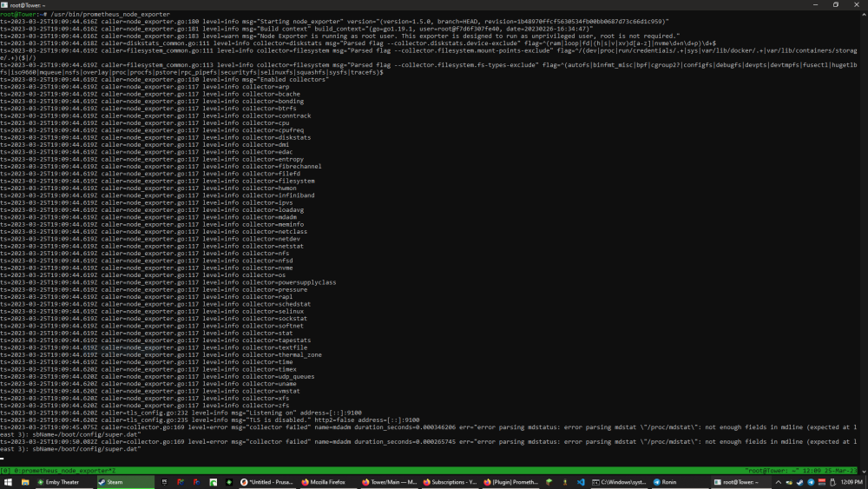Click the collector=meminfo log entry
The height and width of the screenshot is (489, 868).
pyautogui.click(x=152, y=224)
